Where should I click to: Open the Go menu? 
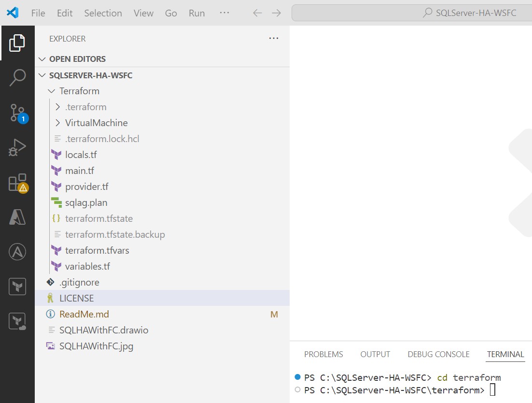click(x=171, y=13)
